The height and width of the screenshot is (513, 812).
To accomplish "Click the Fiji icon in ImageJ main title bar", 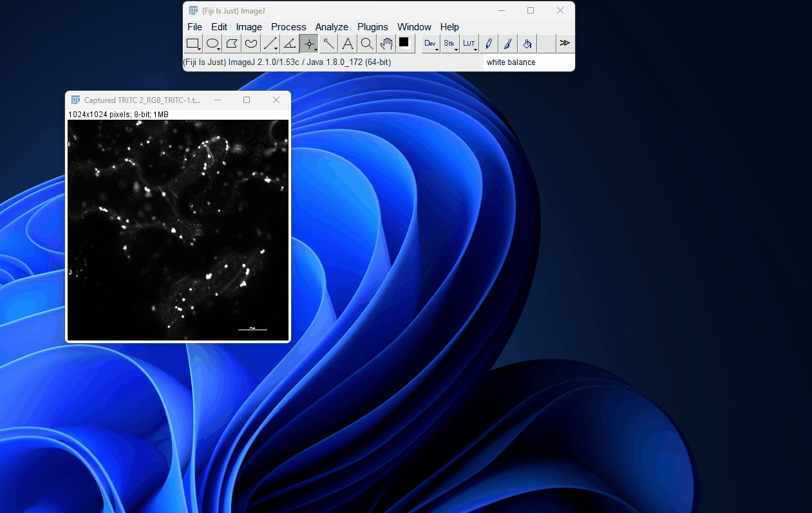I will [193, 10].
